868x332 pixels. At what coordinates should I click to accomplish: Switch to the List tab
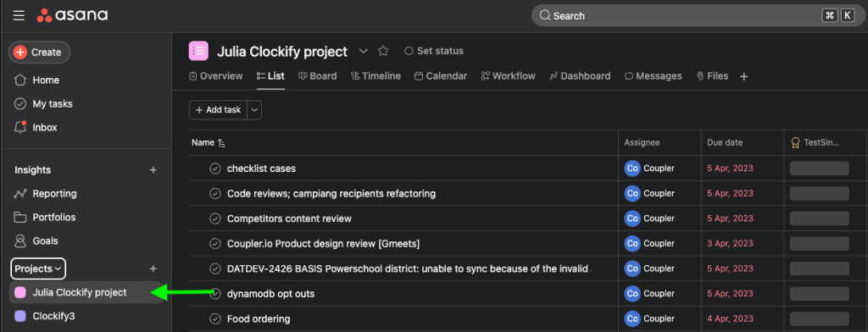[270, 76]
